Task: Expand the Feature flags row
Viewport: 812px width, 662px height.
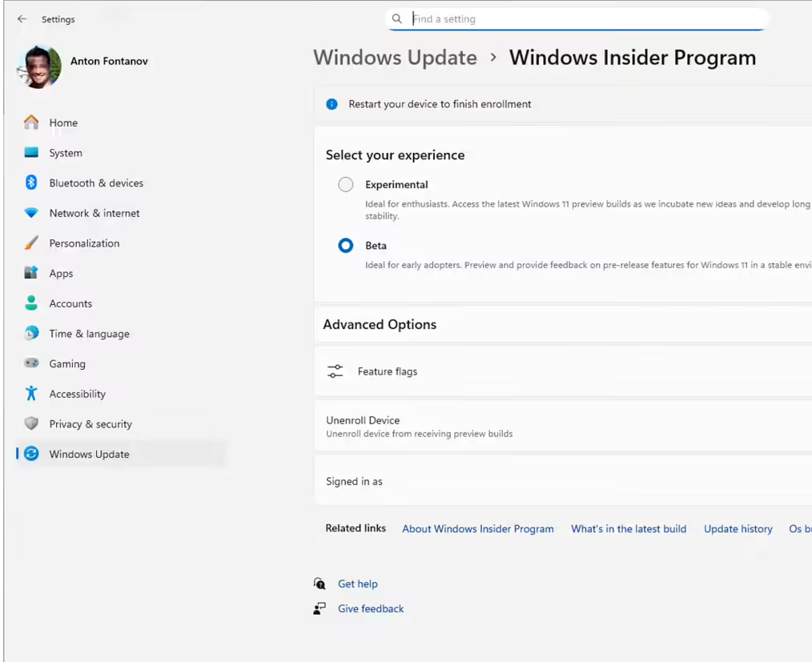Action: pos(561,371)
